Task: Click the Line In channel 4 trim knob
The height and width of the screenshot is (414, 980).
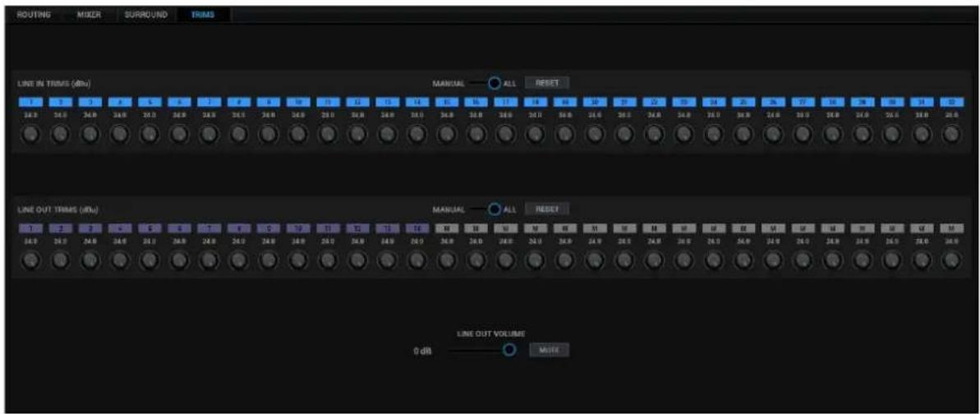Action: point(119,134)
